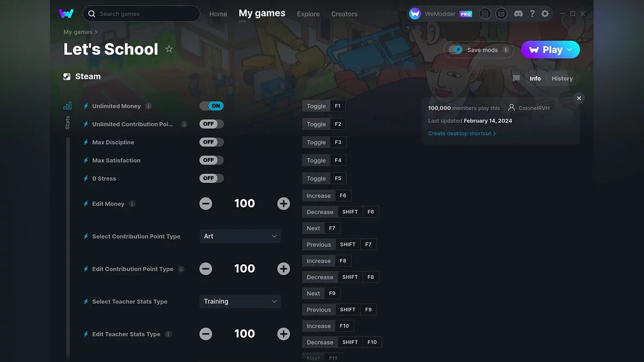644x362 pixels.
Task: Click the info icon next to Unlimited Money
Action: tap(149, 106)
